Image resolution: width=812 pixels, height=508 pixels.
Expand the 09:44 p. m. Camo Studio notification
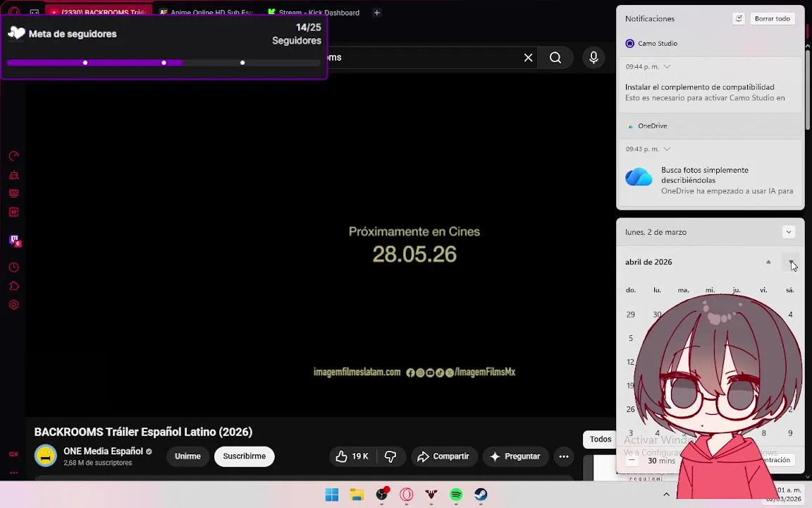pos(667,66)
